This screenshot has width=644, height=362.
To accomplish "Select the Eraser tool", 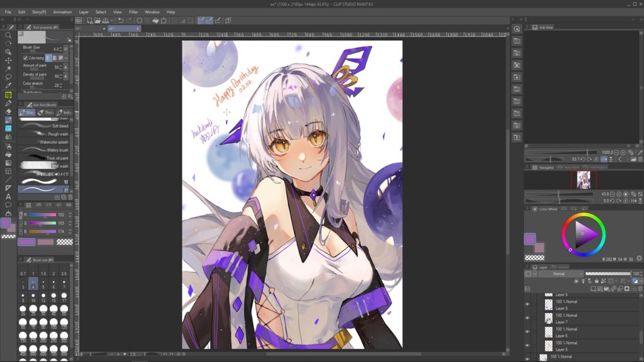I will pos(8,112).
